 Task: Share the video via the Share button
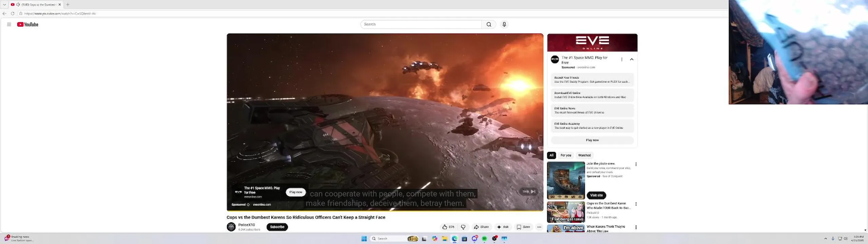481,227
